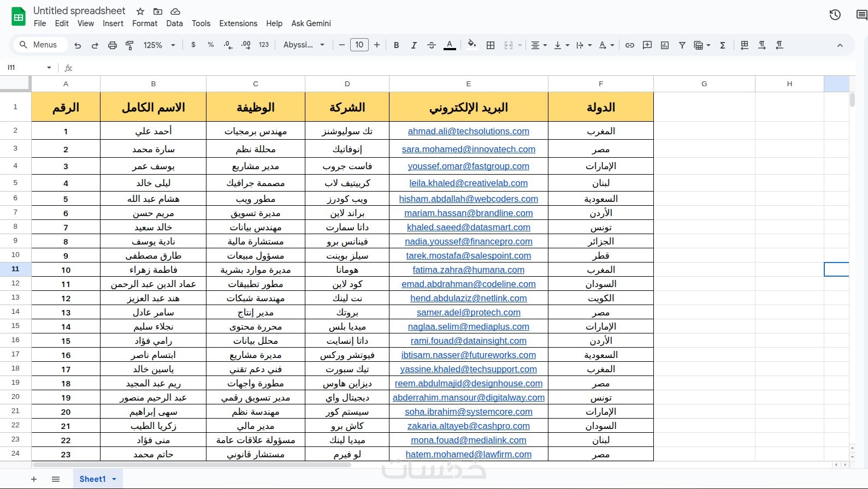This screenshot has width=868, height=489.
Task: Open the text rotation dropdown
Action: [606, 45]
